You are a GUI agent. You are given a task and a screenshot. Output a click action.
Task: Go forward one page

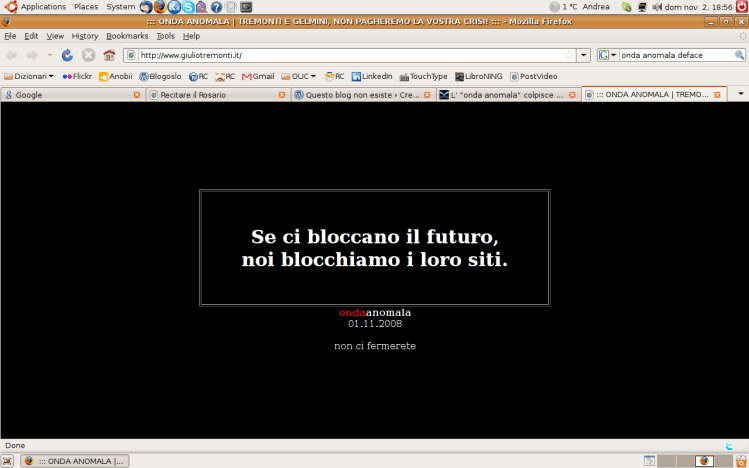32,55
